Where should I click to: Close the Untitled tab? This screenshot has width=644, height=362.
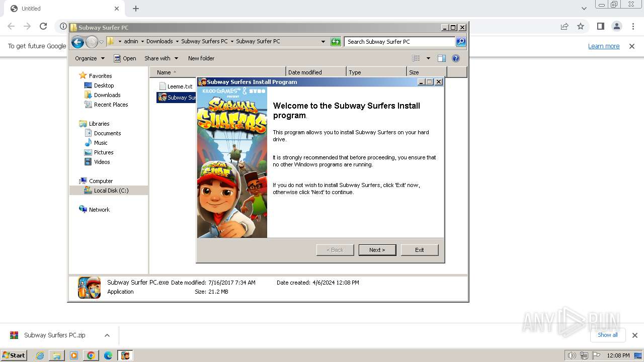pyautogui.click(x=117, y=9)
